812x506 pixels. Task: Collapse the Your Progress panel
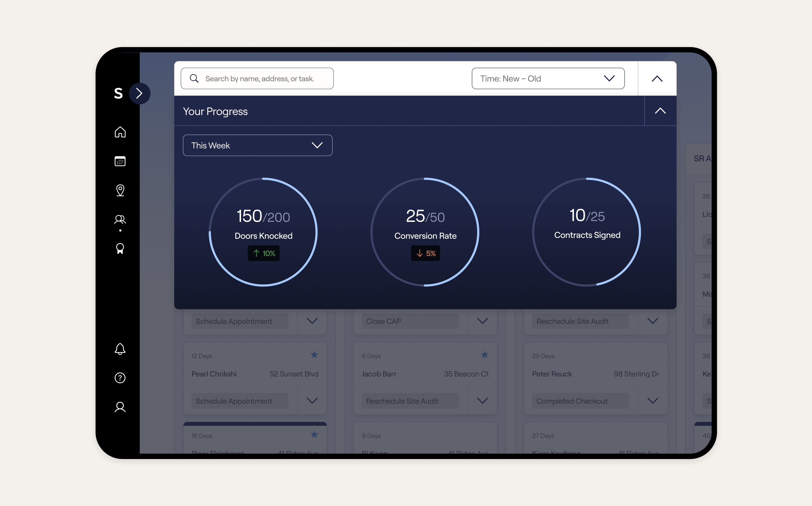[x=660, y=111]
